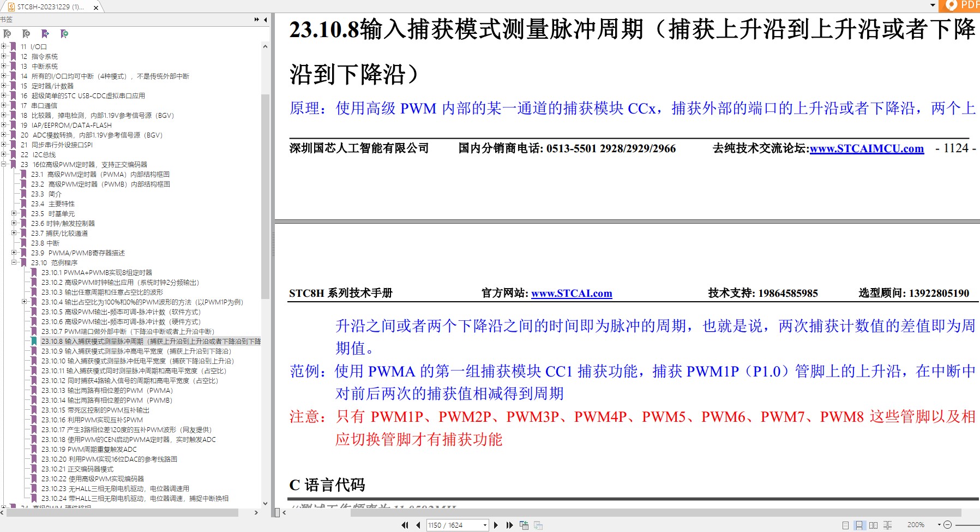Image resolution: width=980 pixels, height=532 pixels.
Task: Open the www.STCAI.com official website link
Action: point(572,294)
